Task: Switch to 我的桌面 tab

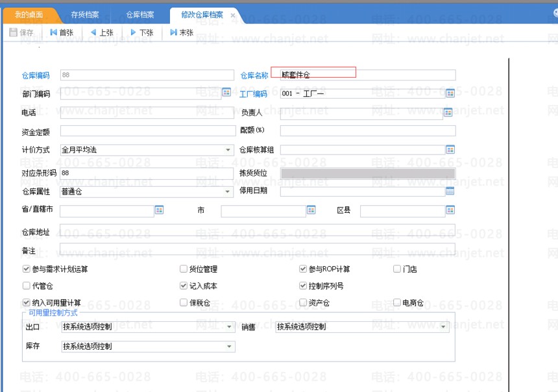Action: (29, 15)
